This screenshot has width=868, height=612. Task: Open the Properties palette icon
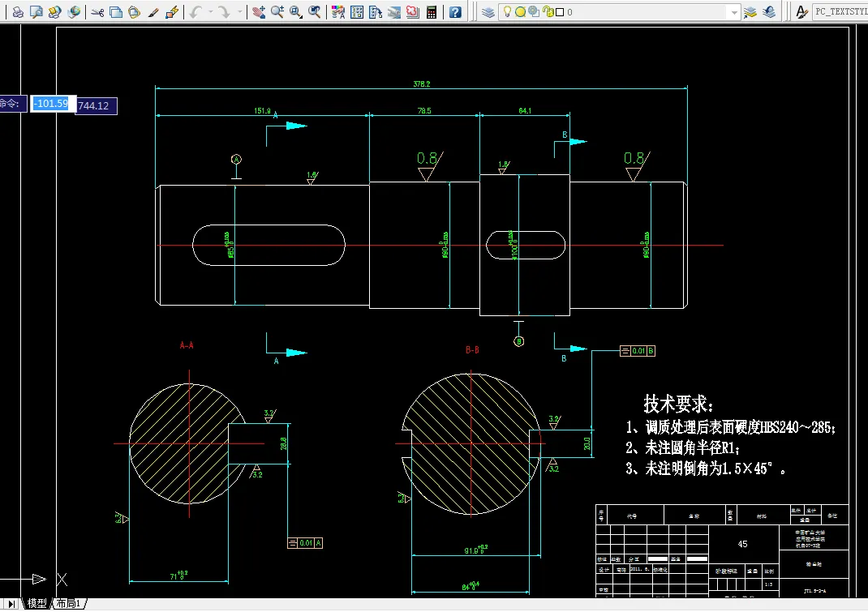coord(338,11)
